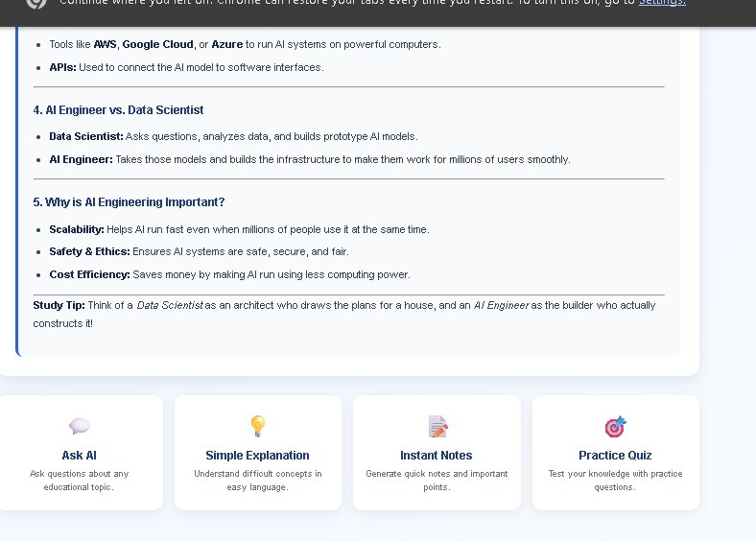
Task: Open the Practice Quiz card title
Action: (x=615, y=456)
